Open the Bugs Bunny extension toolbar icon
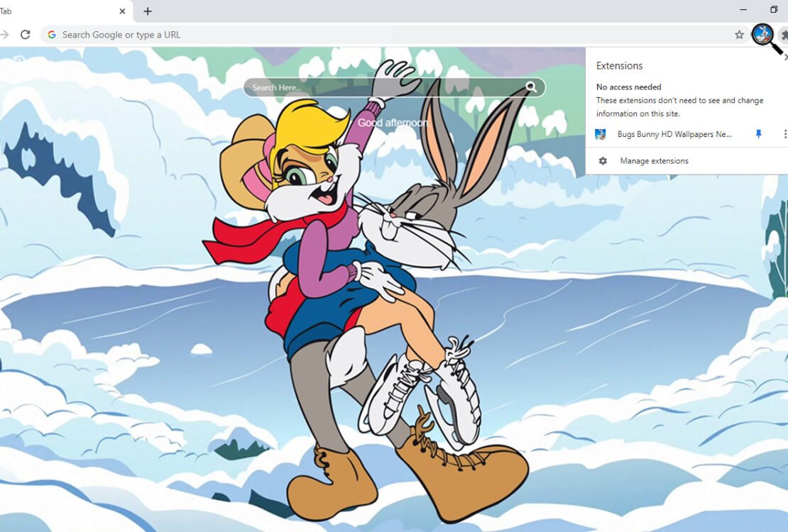The image size is (788, 532). pyautogui.click(x=762, y=34)
